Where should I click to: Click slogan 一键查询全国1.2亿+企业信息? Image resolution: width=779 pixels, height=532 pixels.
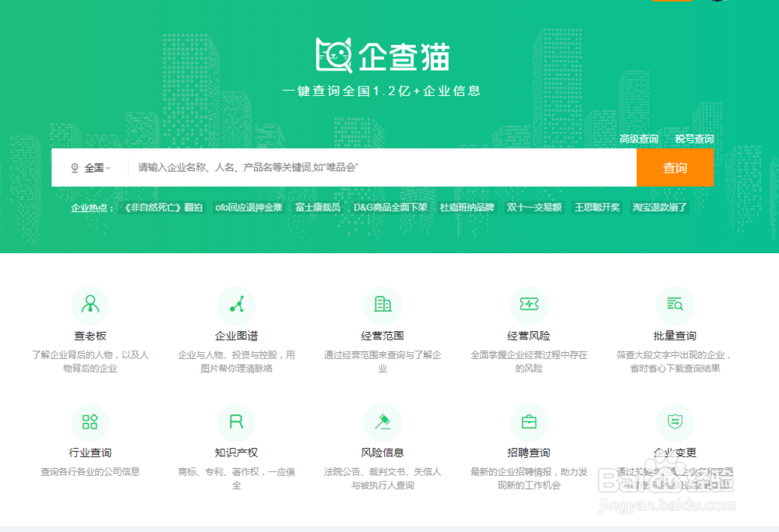(382, 91)
